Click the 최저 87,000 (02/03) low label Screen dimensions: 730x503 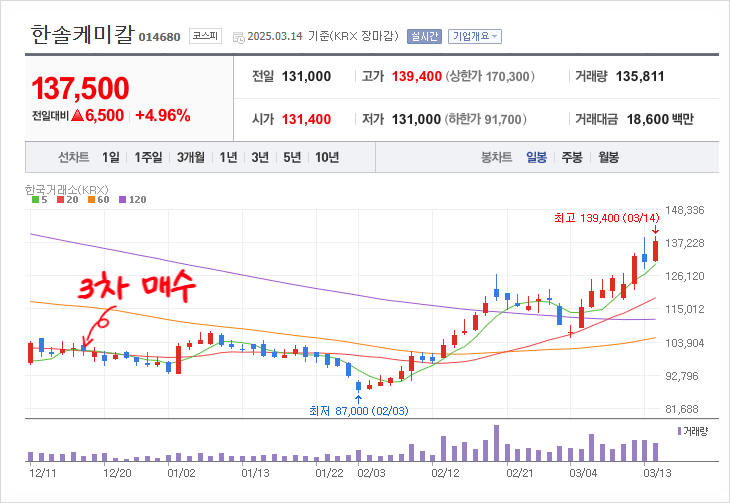(x=358, y=411)
